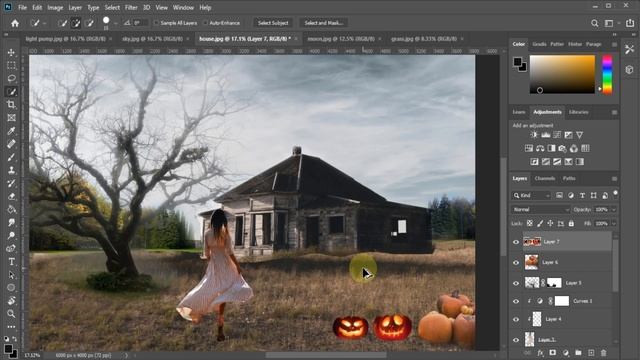This screenshot has width=640, height=360.
Task: Open the Filter menu
Action: click(131, 7)
